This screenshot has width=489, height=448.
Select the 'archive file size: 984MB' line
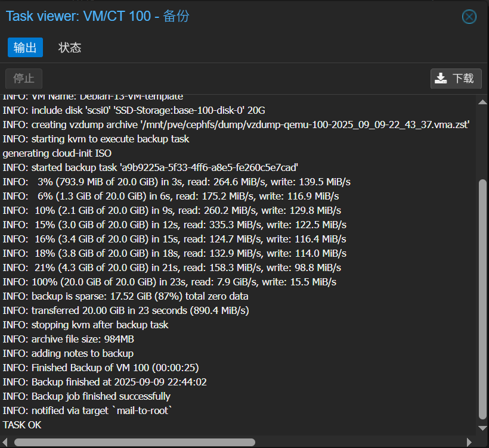tap(69, 339)
